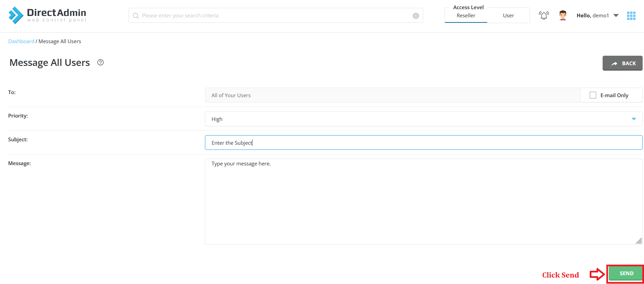
Task: Click the Message All Users heading
Action: [x=50, y=63]
